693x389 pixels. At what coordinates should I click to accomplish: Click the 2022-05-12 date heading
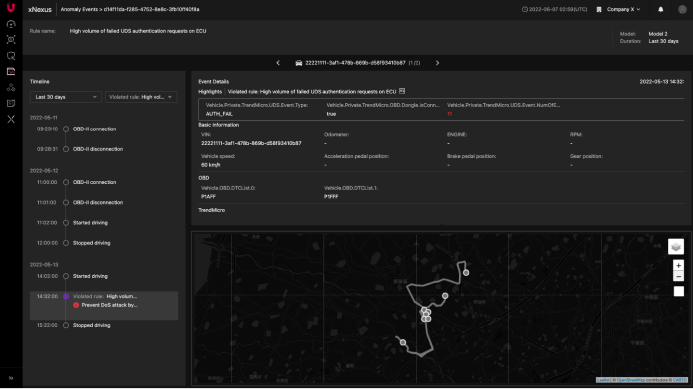coord(44,171)
